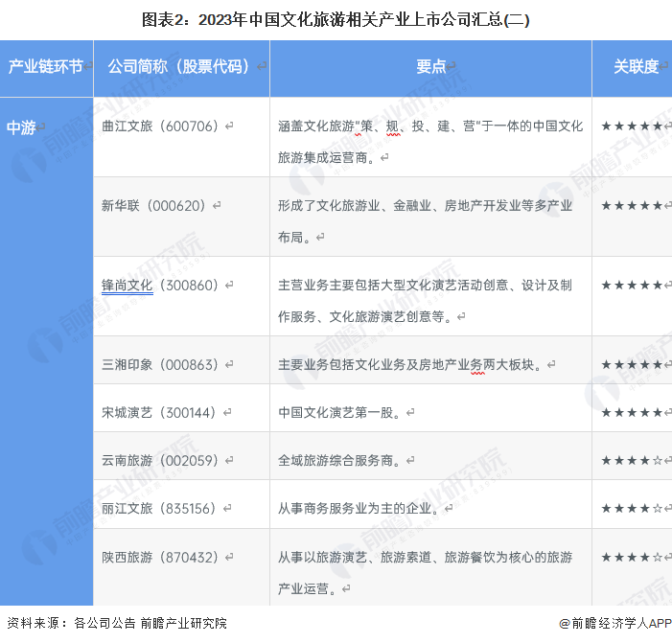Image resolution: width=672 pixels, height=643 pixels.
Task: Select the header cell 关联度
Action: coord(632,69)
